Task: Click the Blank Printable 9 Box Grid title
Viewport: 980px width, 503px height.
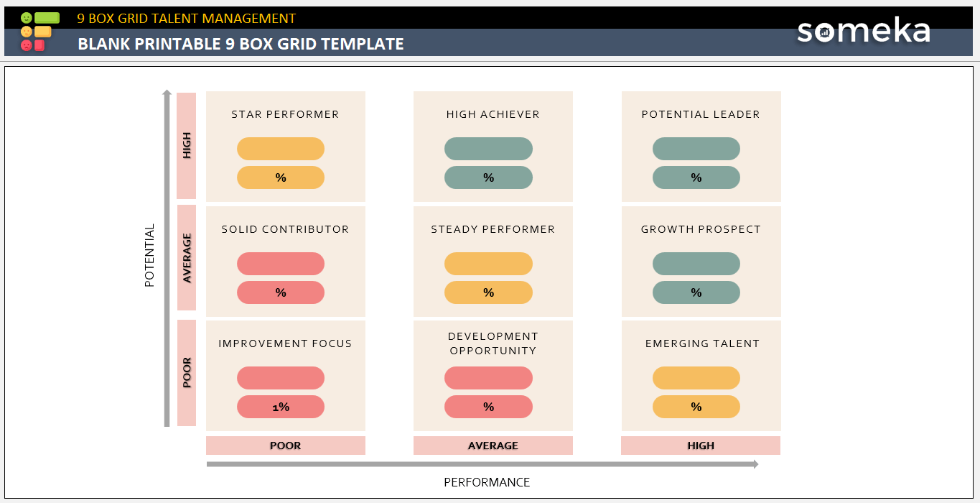Action: (241, 44)
